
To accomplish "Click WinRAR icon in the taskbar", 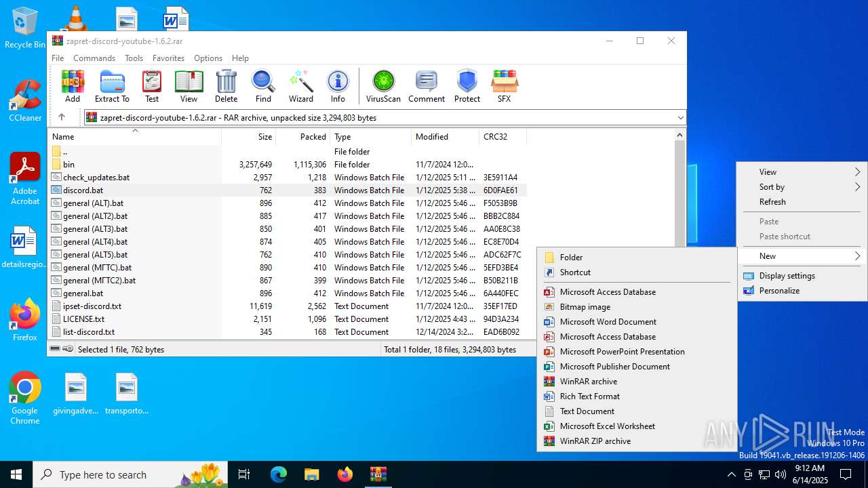I will point(378,474).
